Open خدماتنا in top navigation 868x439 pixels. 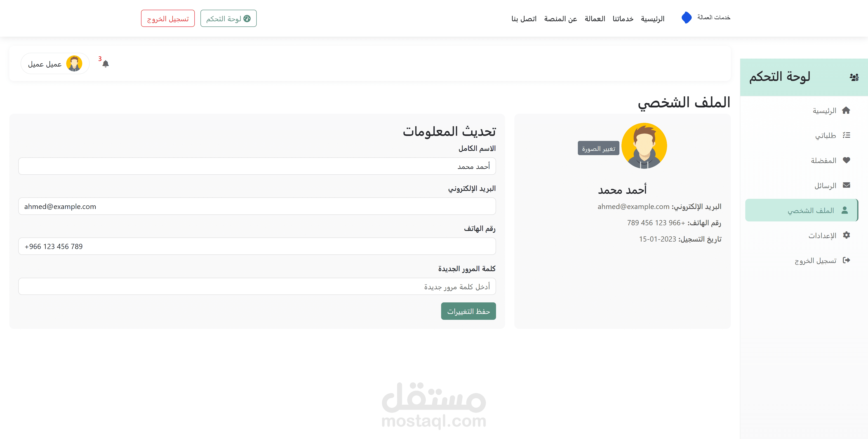coord(623,19)
